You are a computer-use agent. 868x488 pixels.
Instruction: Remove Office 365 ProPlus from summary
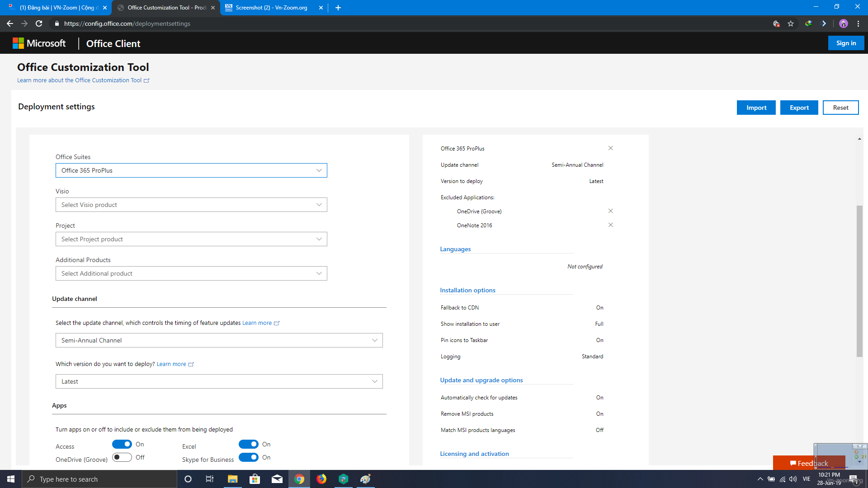(611, 148)
